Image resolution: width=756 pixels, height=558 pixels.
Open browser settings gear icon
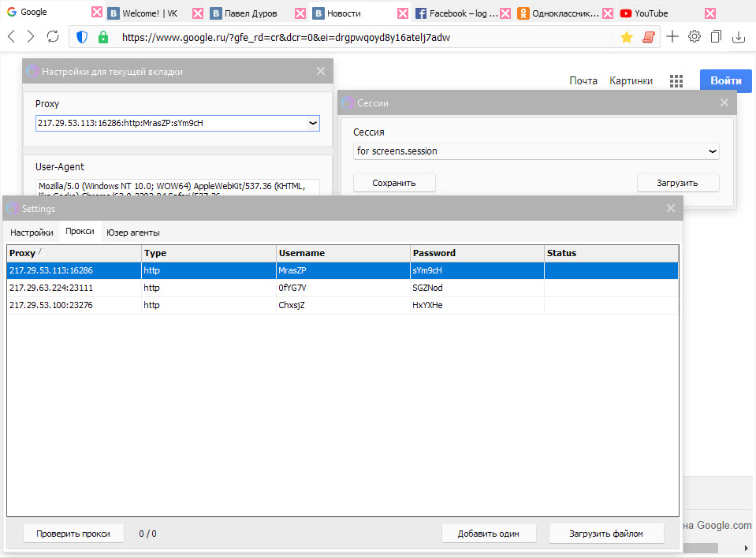(695, 36)
